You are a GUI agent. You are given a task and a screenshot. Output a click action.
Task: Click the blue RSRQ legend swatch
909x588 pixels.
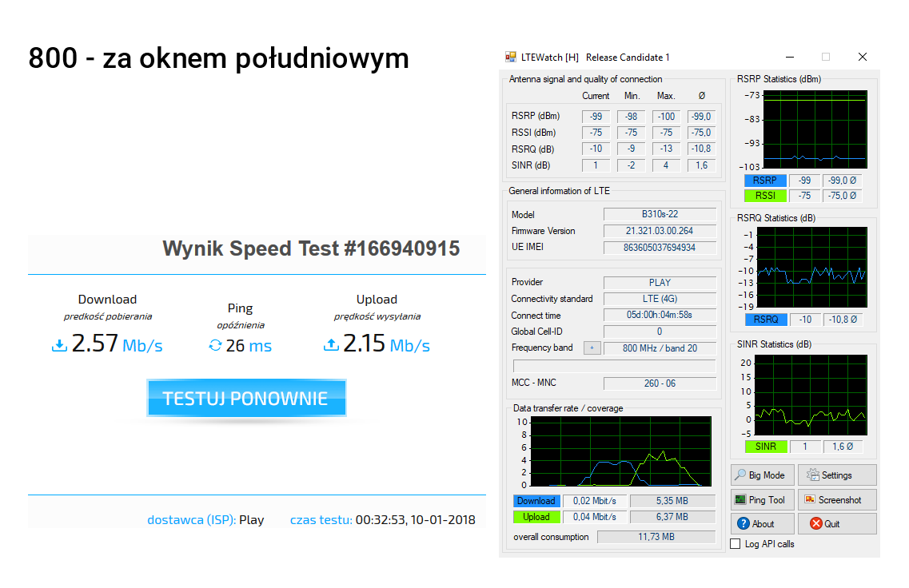pyautogui.click(x=766, y=320)
